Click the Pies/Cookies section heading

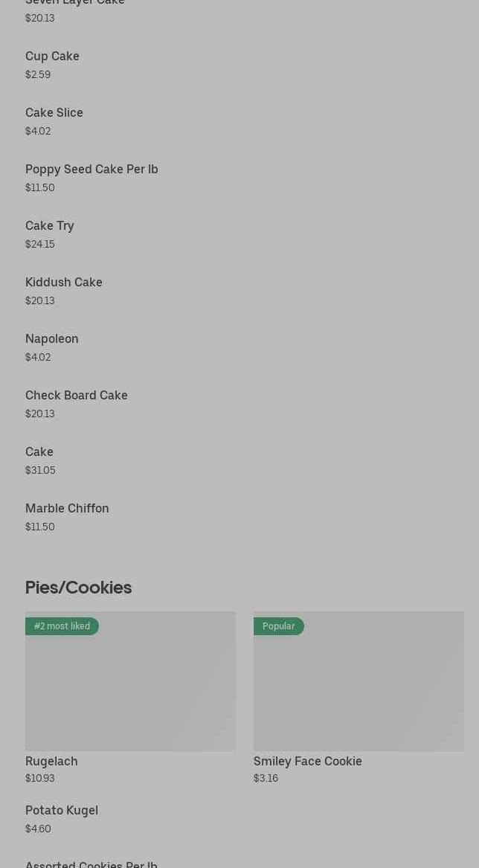78,588
